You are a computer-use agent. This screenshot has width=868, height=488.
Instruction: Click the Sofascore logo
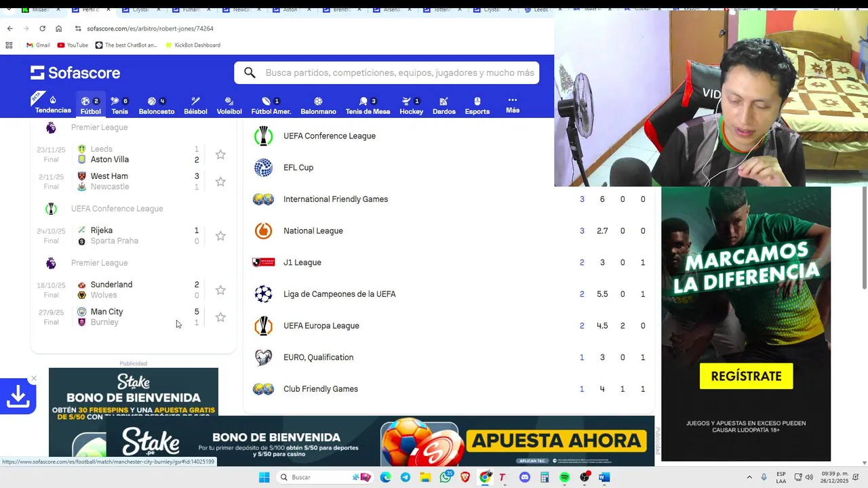click(x=75, y=73)
